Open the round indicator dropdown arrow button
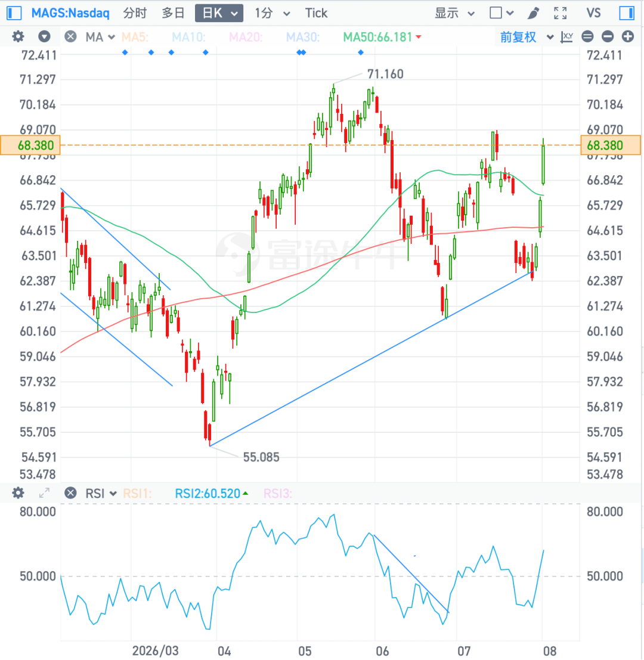This screenshot has width=644, height=660. [44, 36]
